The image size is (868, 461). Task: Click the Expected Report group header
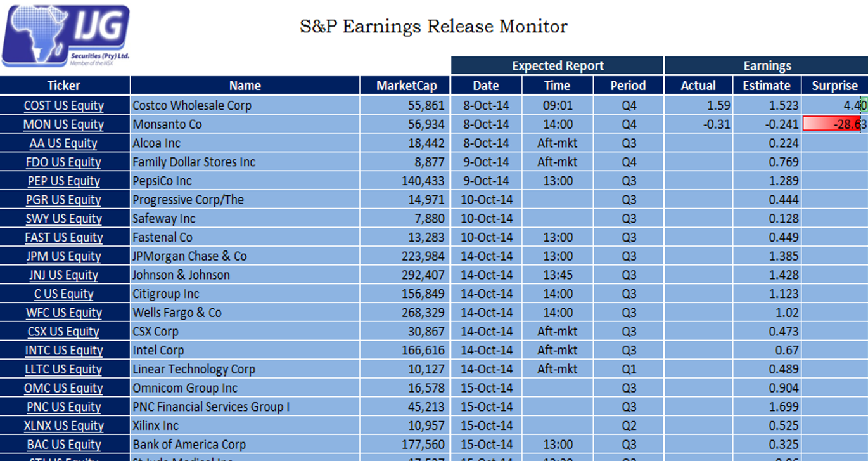coord(557,66)
